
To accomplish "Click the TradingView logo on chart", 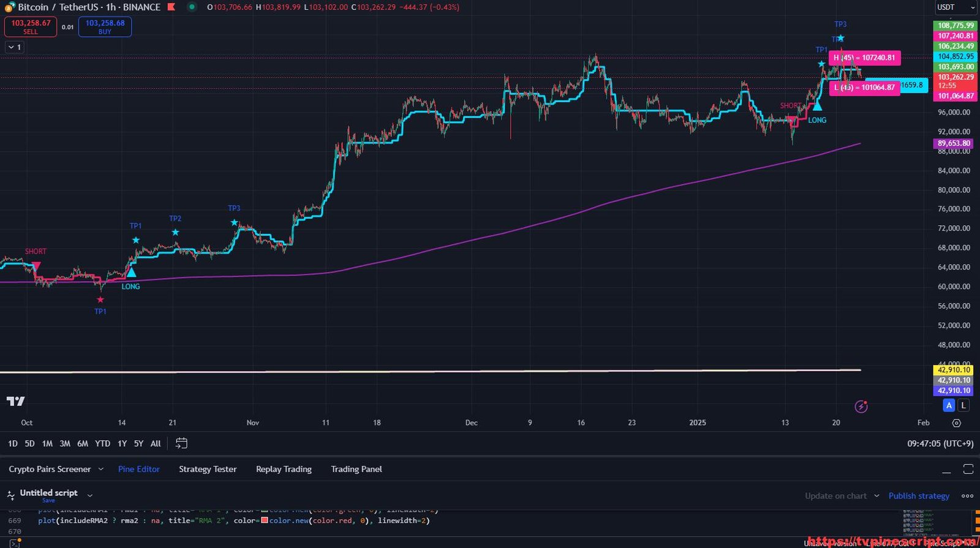I will click(x=16, y=401).
